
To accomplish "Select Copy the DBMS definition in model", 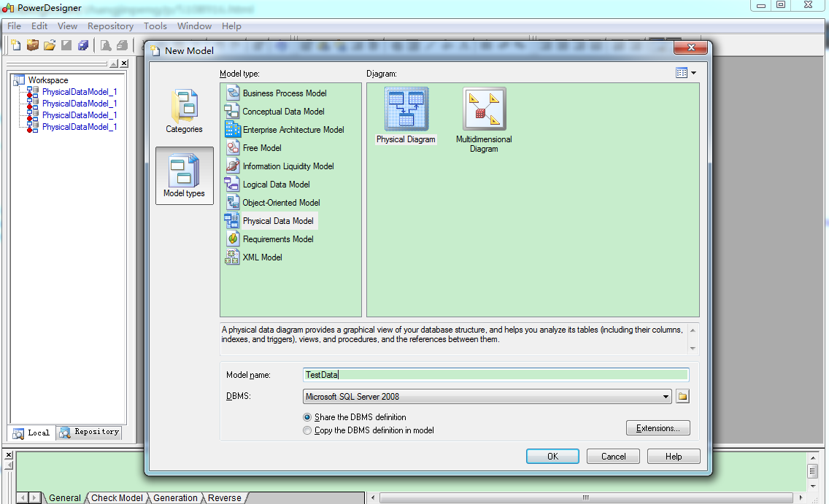I will (x=307, y=430).
